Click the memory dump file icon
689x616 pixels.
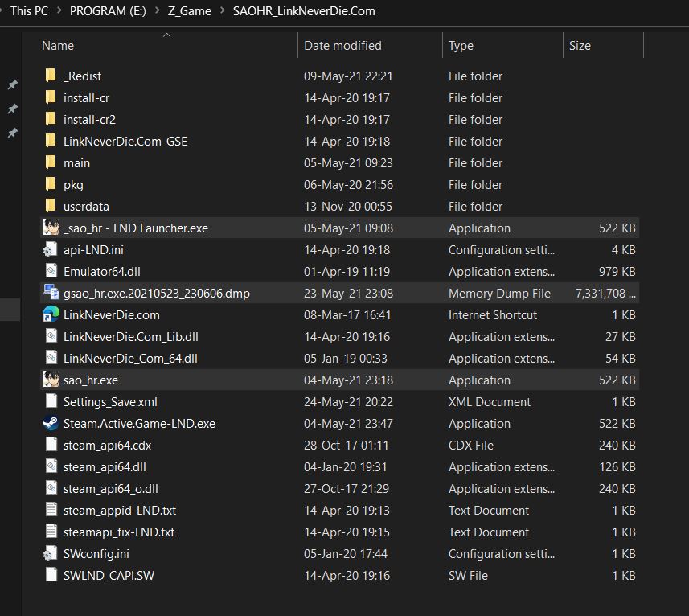pyautogui.click(x=51, y=294)
